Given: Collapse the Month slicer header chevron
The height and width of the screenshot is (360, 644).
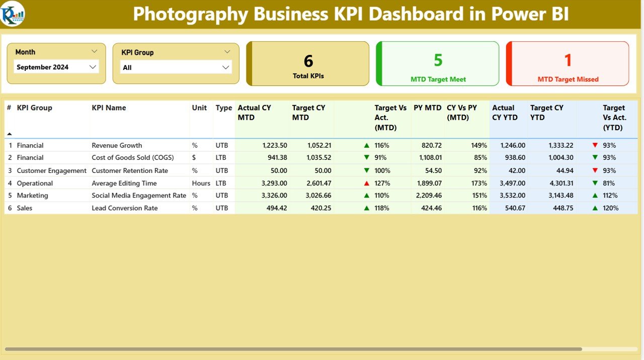Looking at the screenshot, I should (94, 51).
